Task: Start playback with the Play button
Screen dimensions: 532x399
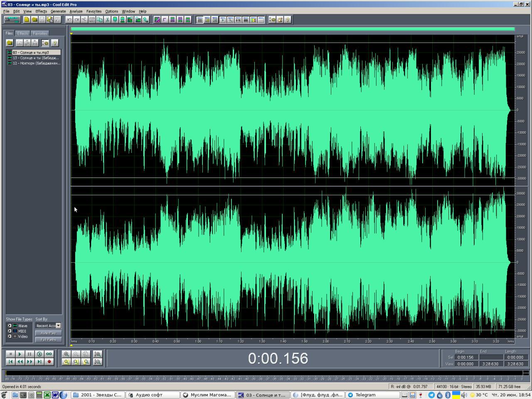Action: [x=20, y=354]
